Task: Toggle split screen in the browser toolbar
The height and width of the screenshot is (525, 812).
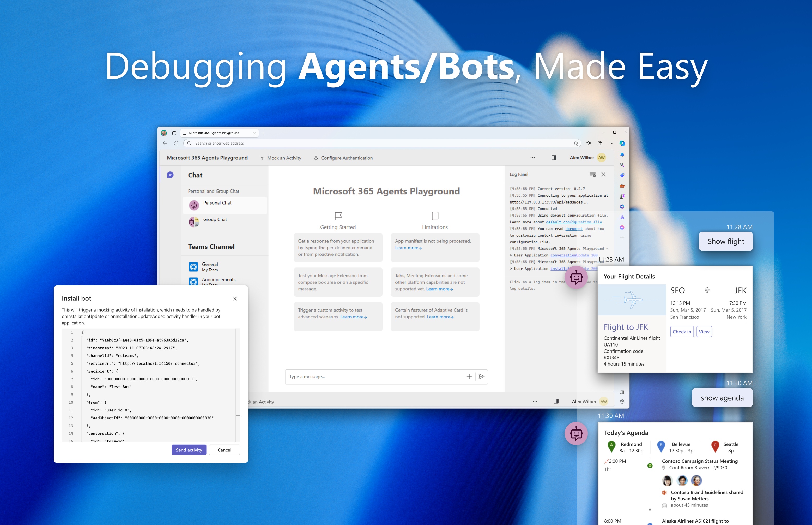Action: point(600,144)
